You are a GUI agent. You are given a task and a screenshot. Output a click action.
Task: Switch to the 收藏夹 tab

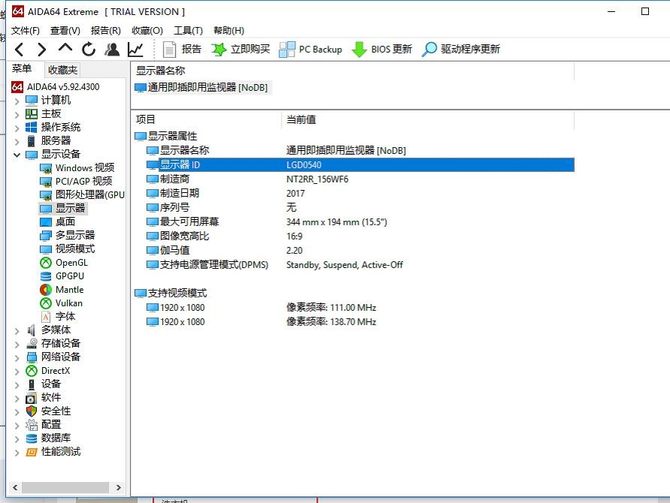pyautogui.click(x=62, y=70)
